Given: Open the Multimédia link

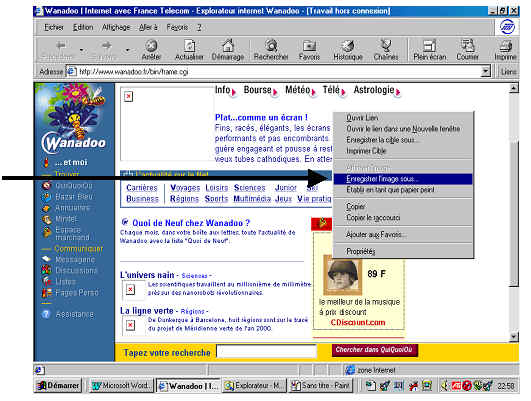Looking at the screenshot, I should click(252, 198).
